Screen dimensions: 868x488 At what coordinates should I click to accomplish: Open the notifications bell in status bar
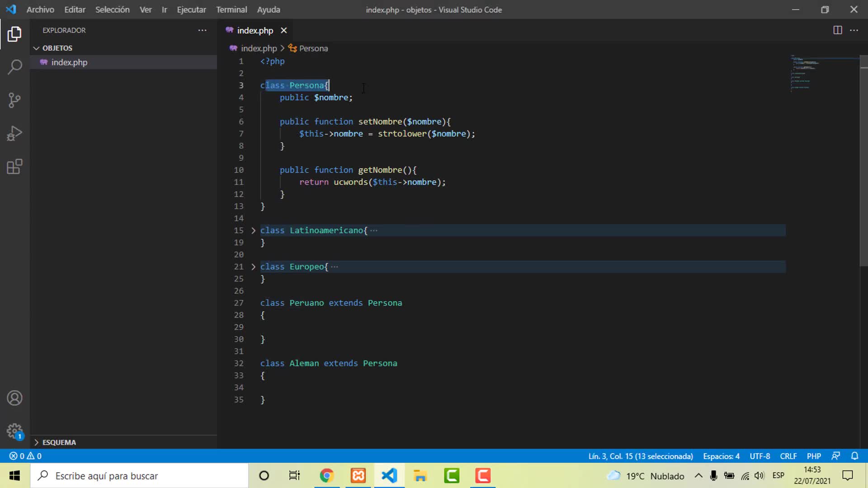[854, 456]
